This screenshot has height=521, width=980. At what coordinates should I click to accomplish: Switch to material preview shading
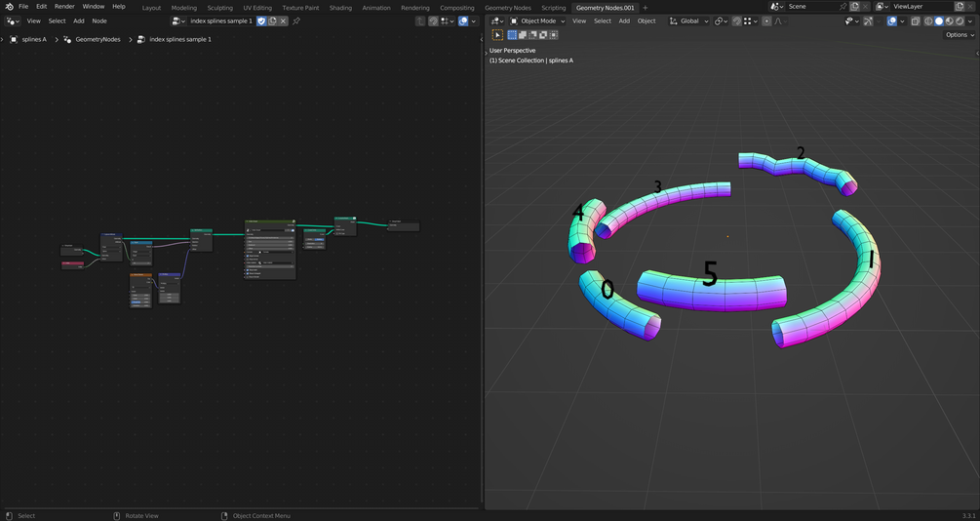[950, 21]
